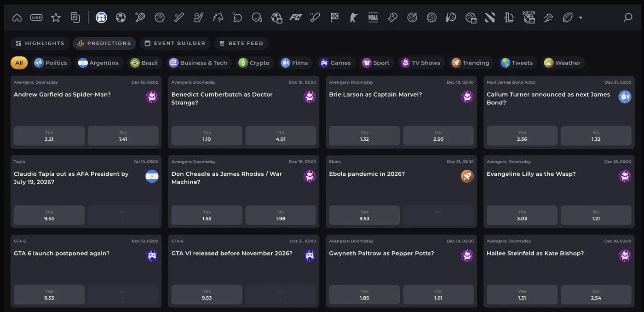Select the All category filter

tap(19, 63)
